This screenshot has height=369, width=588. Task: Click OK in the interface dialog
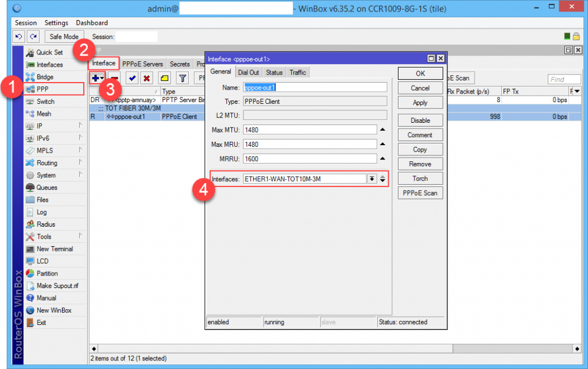420,74
